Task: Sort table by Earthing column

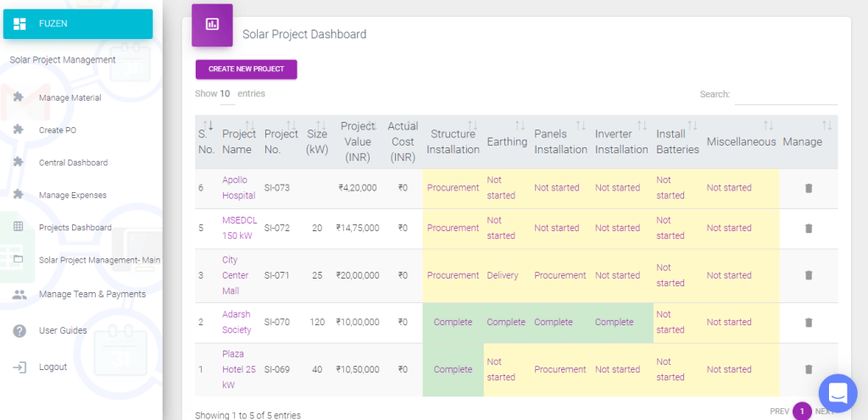Action: [x=520, y=126]
